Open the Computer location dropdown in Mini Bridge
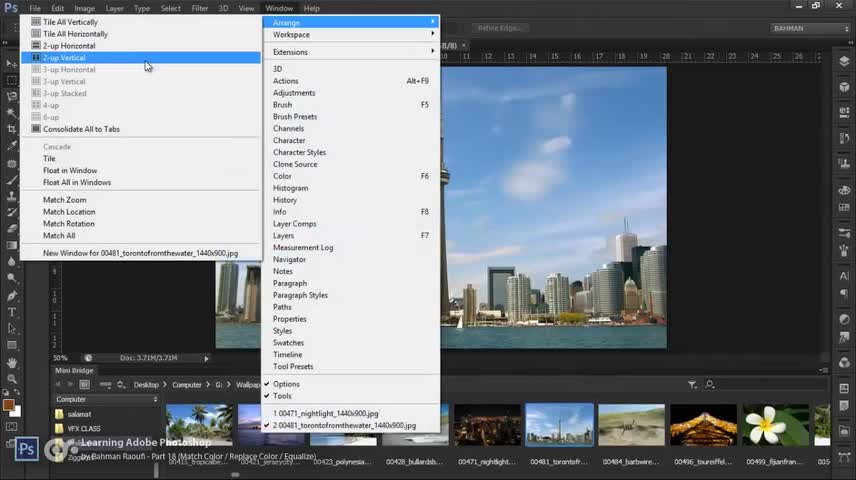The width and height of the screenshot is (856, 480). click(x=106, y=399)
